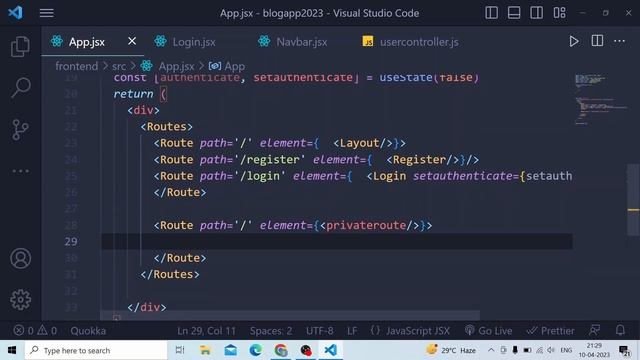Open the Search view in activity bar

(20, 87)
